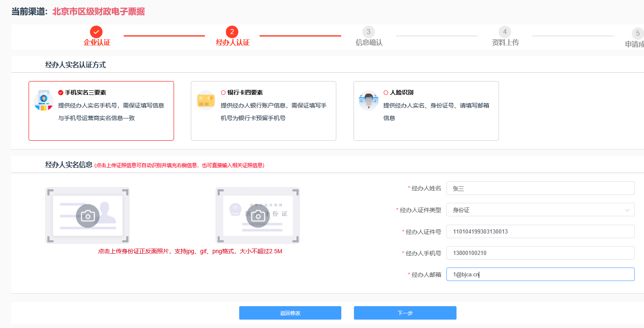Click the face recognition avatar icon
The image size is (644, 328).
(x=369, y=100)
